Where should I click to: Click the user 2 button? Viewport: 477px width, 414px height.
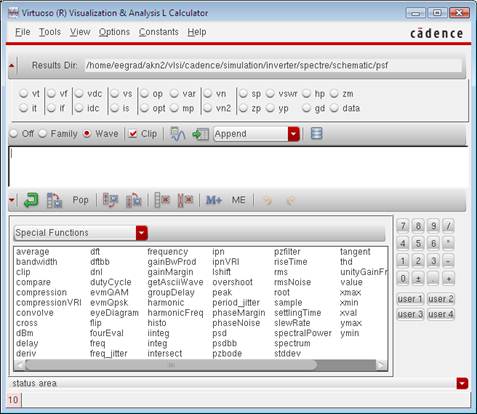[441, 299]
